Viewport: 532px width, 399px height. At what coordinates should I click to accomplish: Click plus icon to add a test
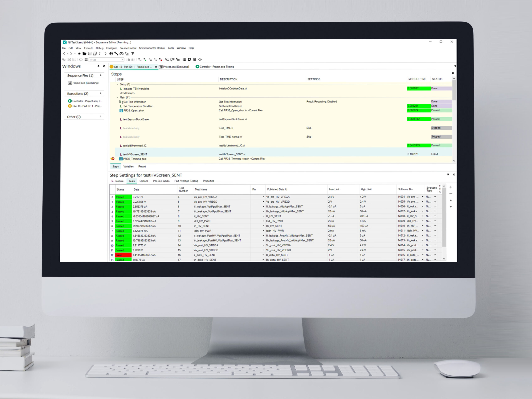(451, 187)
